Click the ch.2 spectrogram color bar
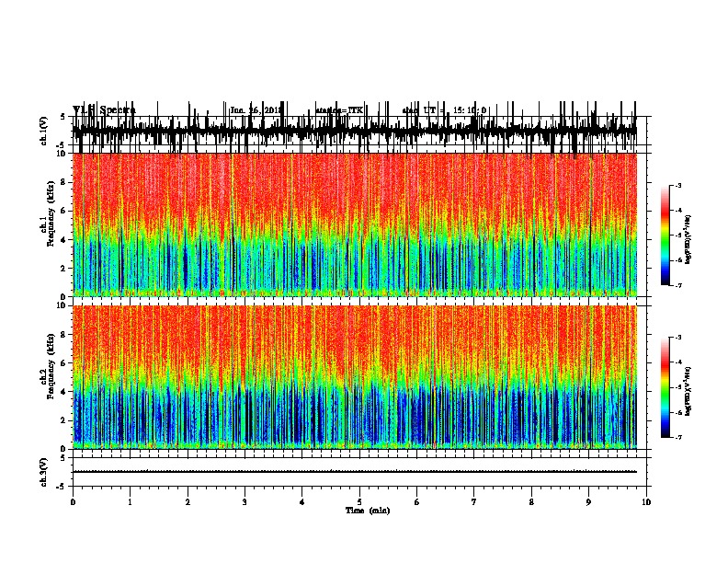This screenshot has width=728, height=563. pyautogui.click(x=665, y=387)
